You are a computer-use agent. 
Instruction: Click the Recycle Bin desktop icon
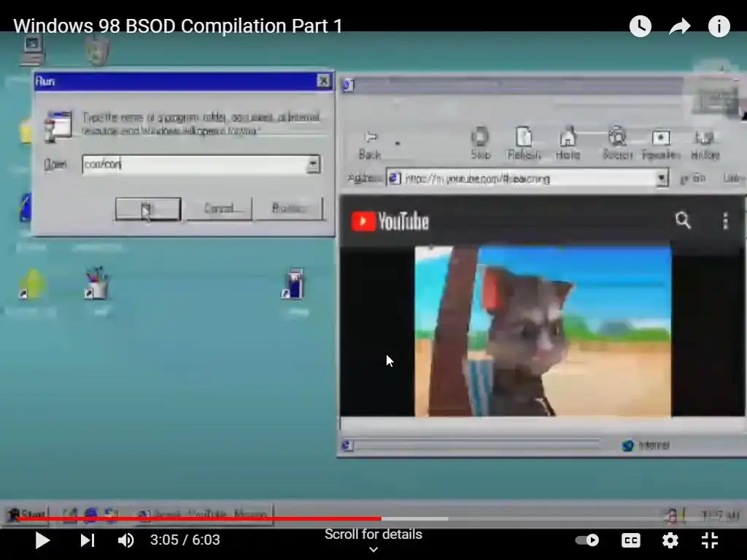(x=98, y=50)
